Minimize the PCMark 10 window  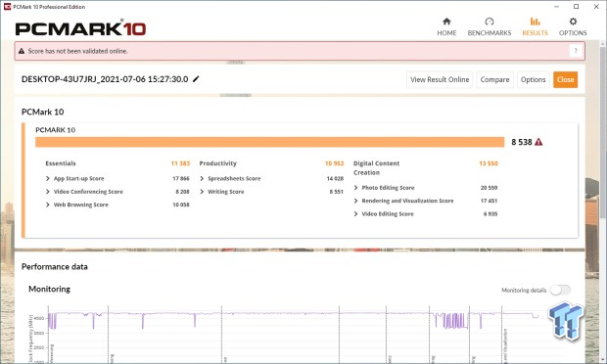pos(556,7)
